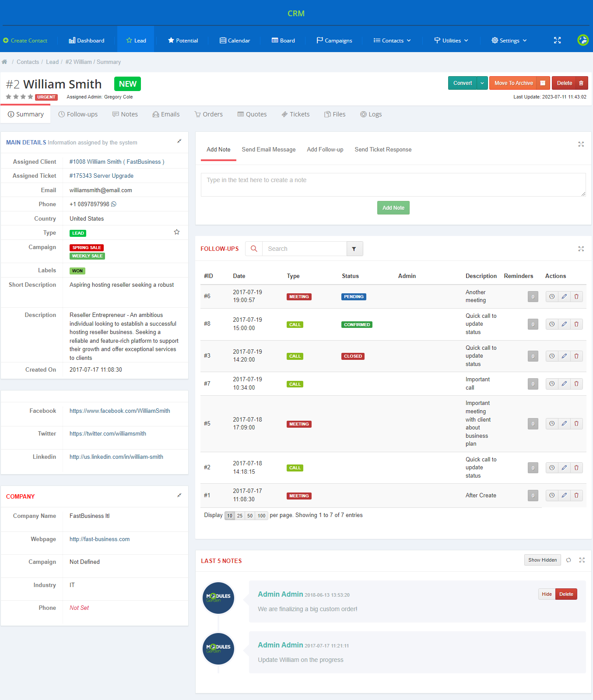This screenshot has height=700, width=593.
Task: Click the WhatsApp icon next to the phone number
Action: [x=114, y=204]
